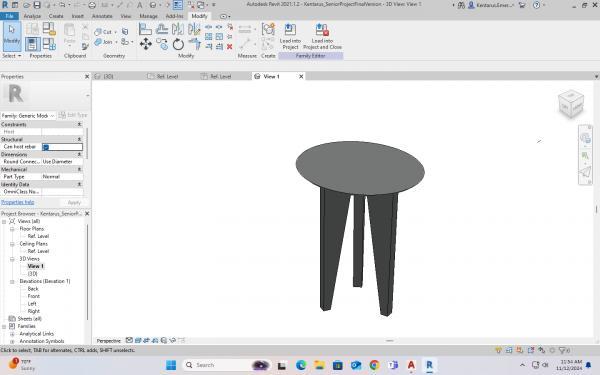Select the Move tool
Screen dimensions: 600x375
[145, 44]
